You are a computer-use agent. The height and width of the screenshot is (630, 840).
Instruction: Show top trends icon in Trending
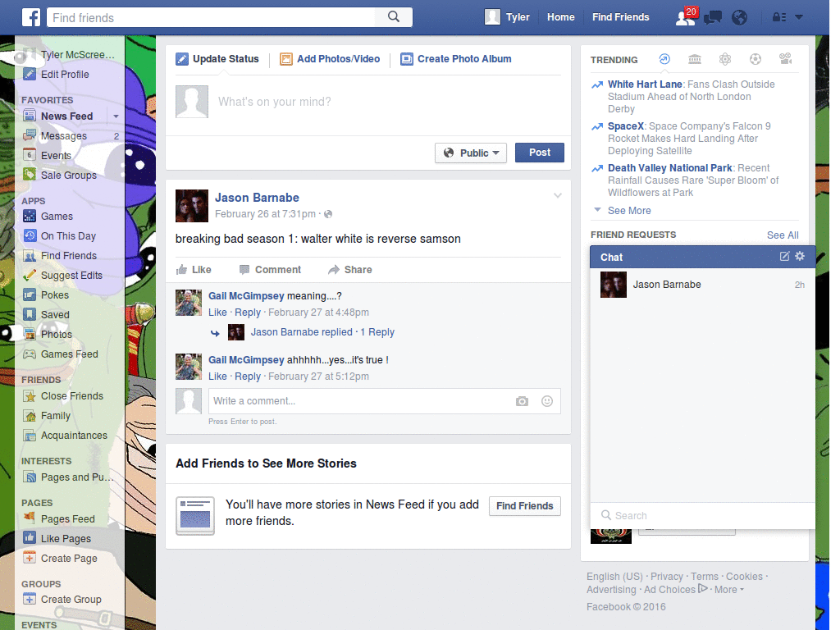664,59
